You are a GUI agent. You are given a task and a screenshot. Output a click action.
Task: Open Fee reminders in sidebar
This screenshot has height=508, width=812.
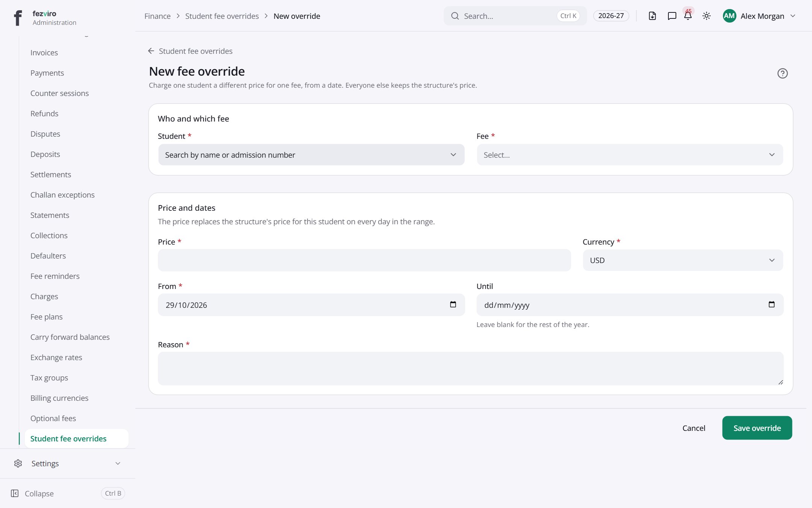(55, 276)
